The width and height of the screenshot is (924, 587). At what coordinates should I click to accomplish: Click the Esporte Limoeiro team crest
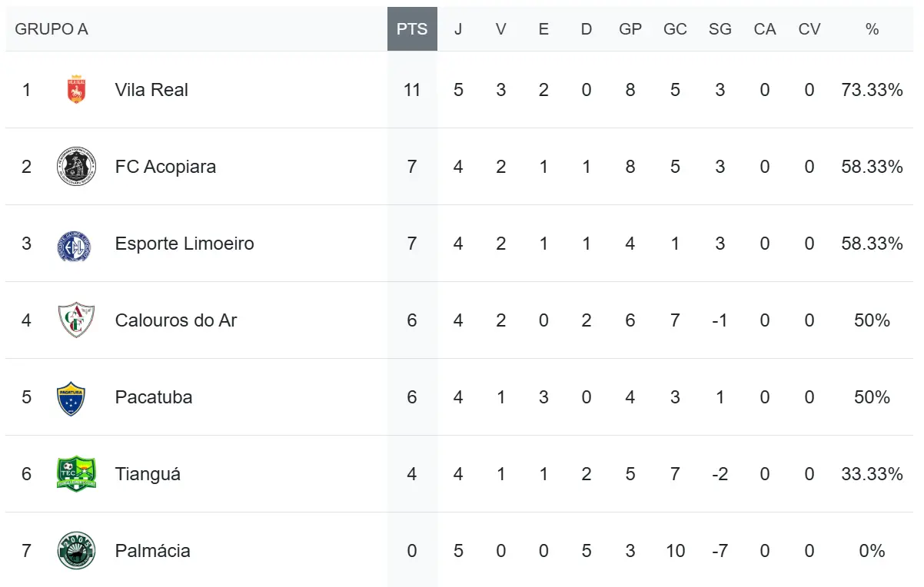tap(76, 244)
